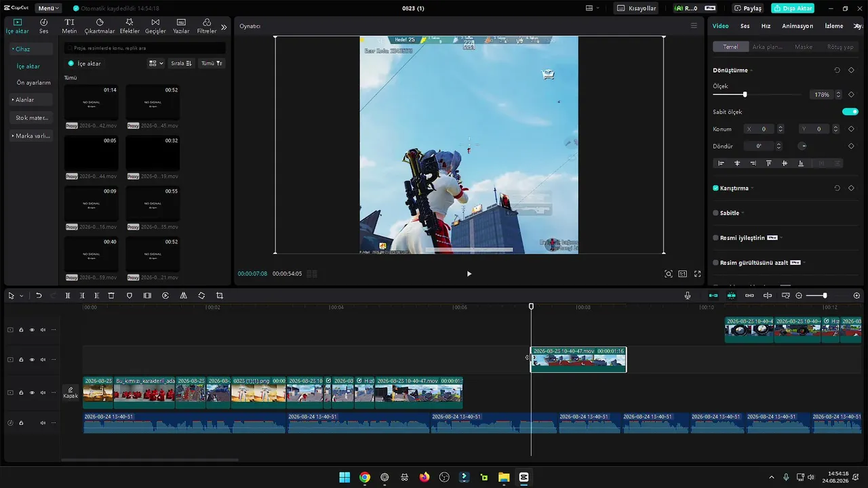Toggle the main track magnet snapping icon
The image size is (868, 488).
point(713,296)
